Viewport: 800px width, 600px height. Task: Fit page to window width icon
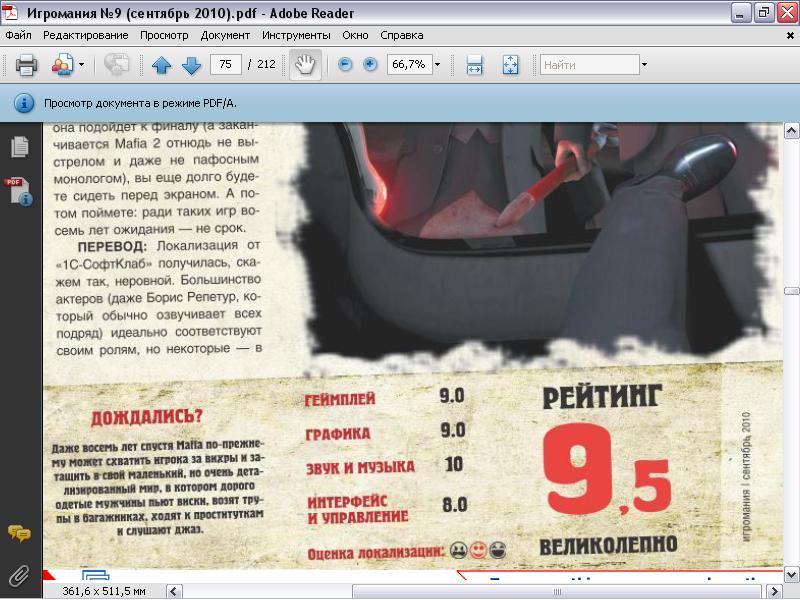click(x=474, y=65)
